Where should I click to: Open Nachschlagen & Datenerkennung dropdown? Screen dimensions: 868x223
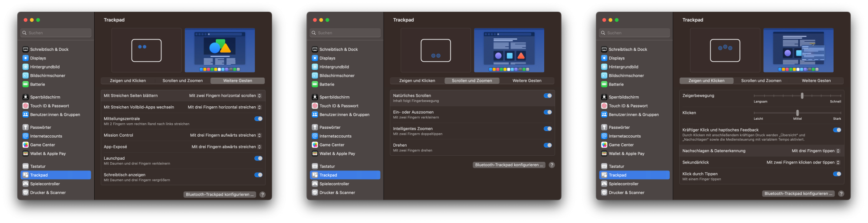pyautogui.click(x=816, y=151)
